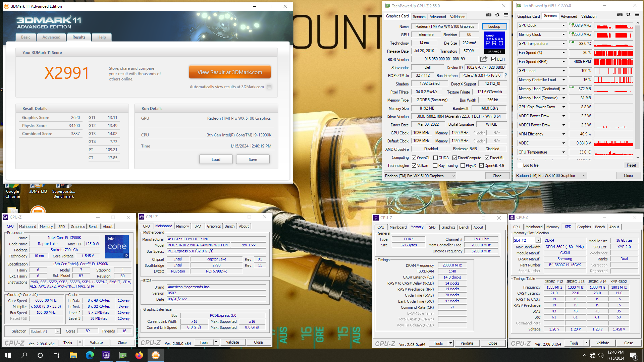Image resolution: width=644 pixels, height=362 pixels.
Task: Toggle UEFI checkbox in GPU-Z
Action: click(493, 59)
